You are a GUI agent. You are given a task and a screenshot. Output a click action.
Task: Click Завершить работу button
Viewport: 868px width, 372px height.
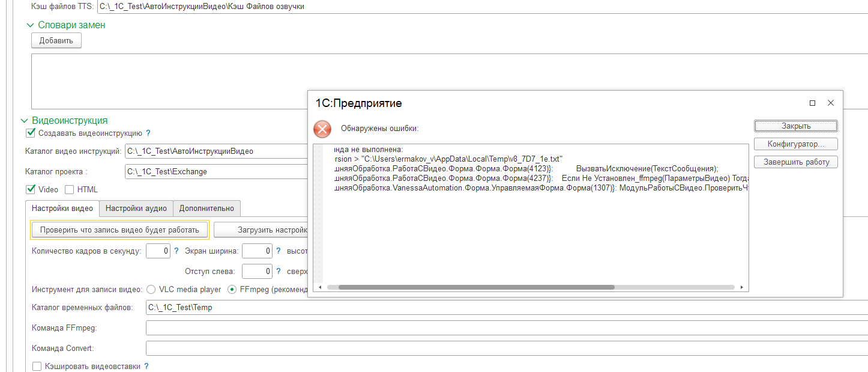click(796, 162)
